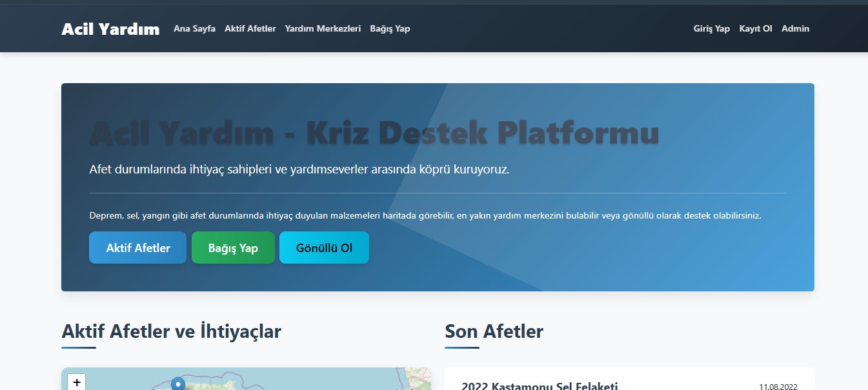Access the Admin section

796,28
